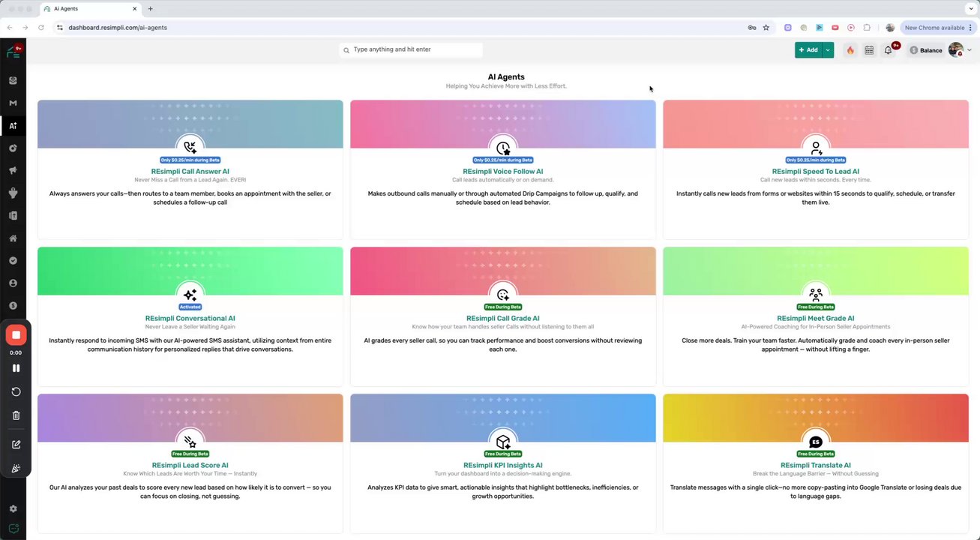Image resolution: width=980 pixels, height=540 pixels.
Task: Delete the recording with trash icon
Action: (16, 415)
